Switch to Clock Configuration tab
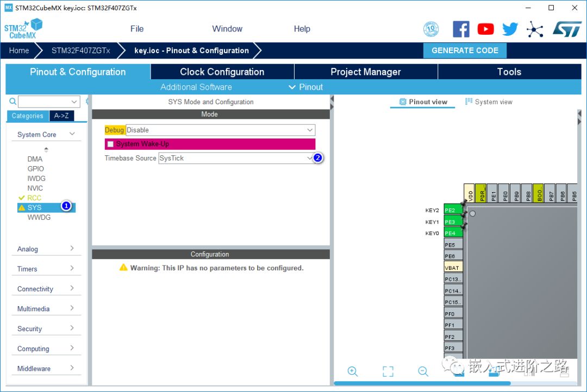 point(222,72)
